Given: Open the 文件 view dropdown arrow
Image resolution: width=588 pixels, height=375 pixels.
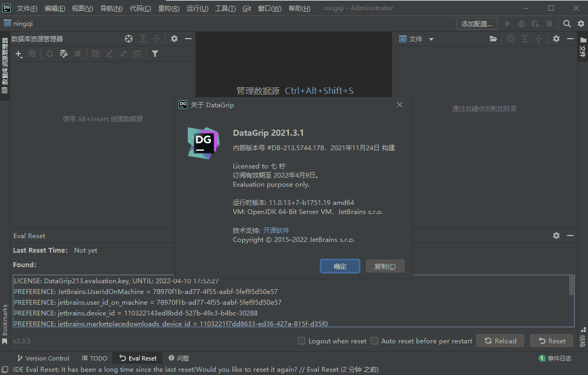Looking at the screenshot, I should point(431,39).
